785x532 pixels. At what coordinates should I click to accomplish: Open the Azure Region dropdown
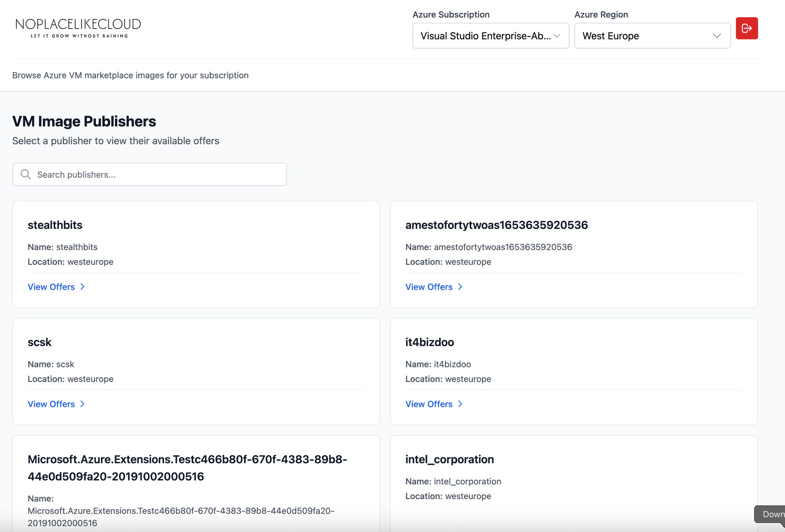tap(652, 36)
